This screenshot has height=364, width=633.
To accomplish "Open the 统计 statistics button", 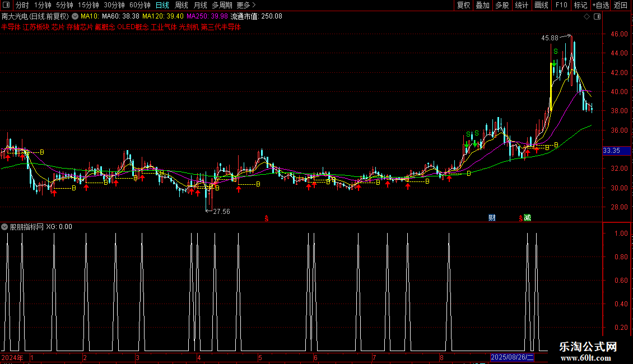I will 522,5.
